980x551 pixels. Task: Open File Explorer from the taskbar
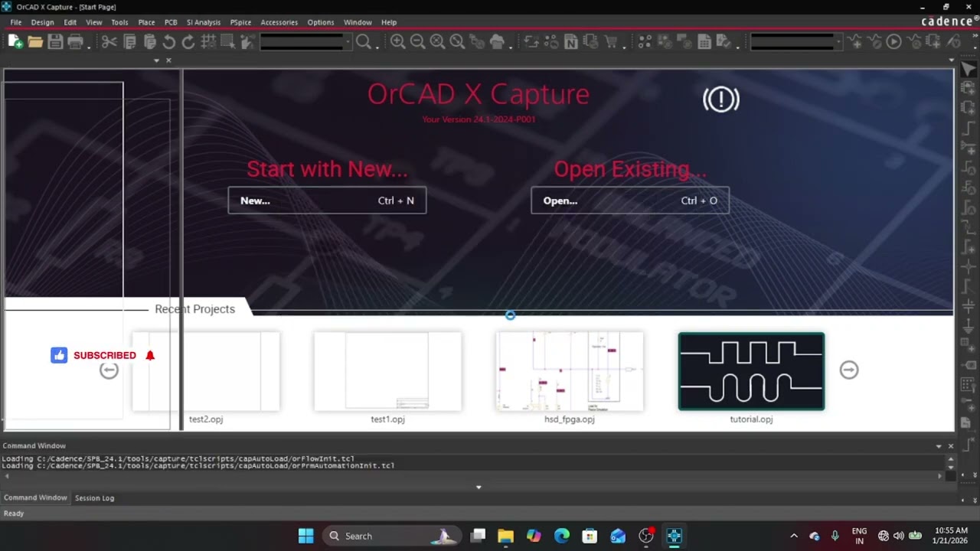coord(505,536)
